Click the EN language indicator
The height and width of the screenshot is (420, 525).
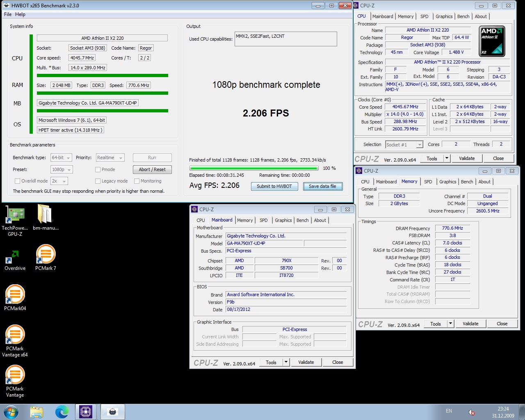(x=449, y=411)
